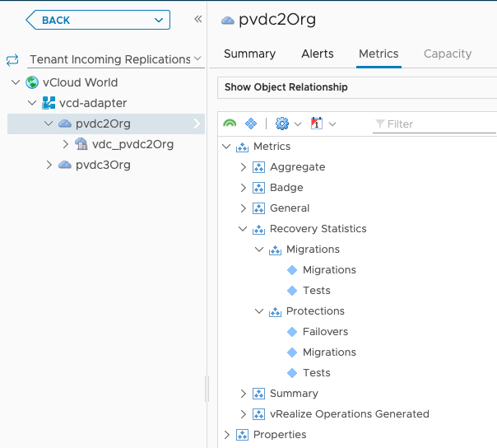Expand the pvdc3Org tree node

[49, 165]
